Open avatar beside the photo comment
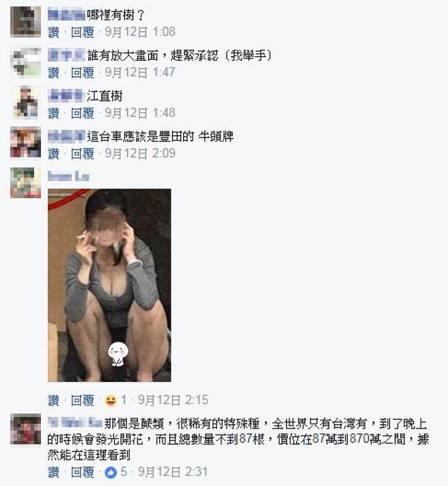 point(26,183)
